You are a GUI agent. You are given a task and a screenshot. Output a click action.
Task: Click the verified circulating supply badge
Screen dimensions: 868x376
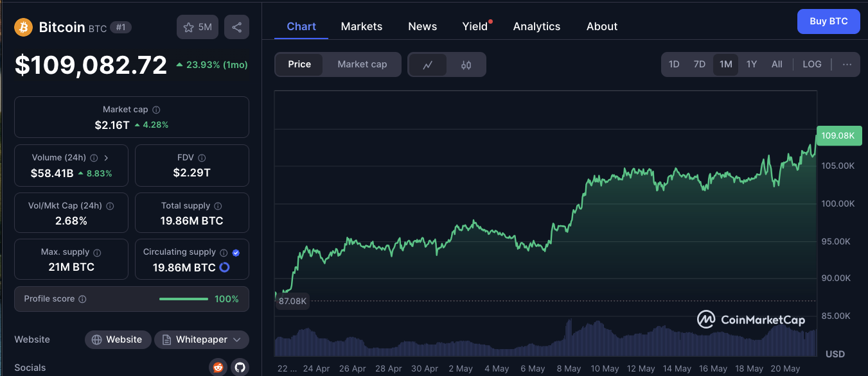[x=236, y=253]
